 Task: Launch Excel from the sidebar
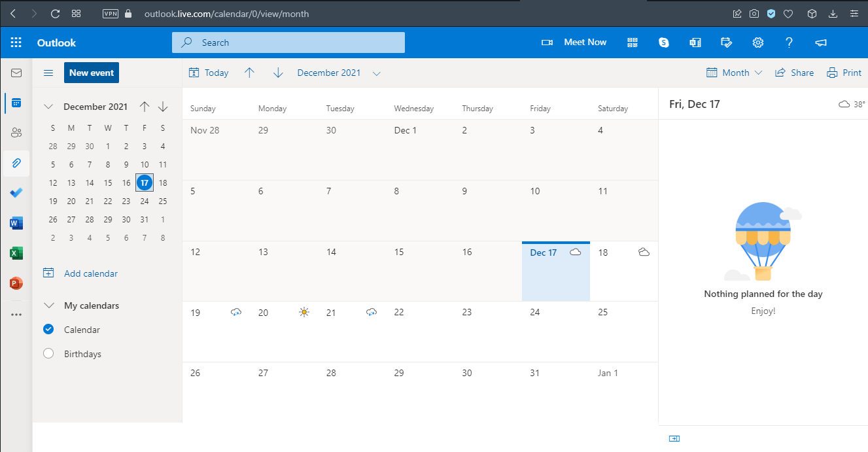[x=16, y=254]
